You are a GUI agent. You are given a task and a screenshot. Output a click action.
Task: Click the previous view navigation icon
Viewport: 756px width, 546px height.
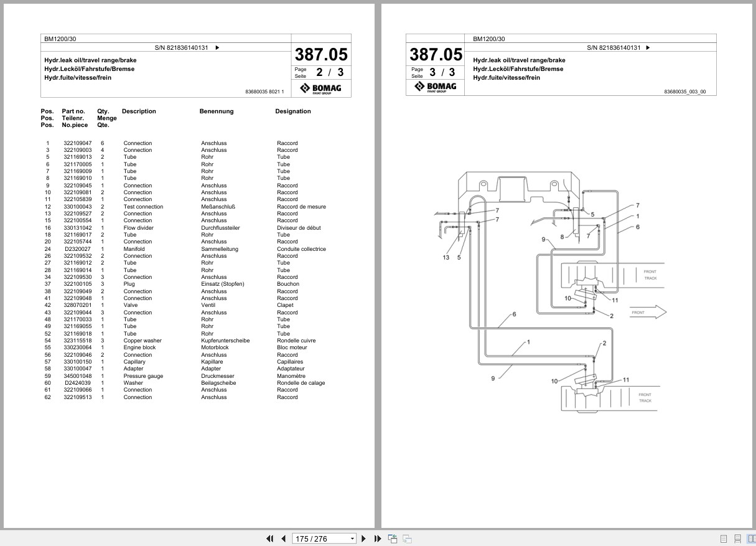pyautogui.click(x=393, y=539)
